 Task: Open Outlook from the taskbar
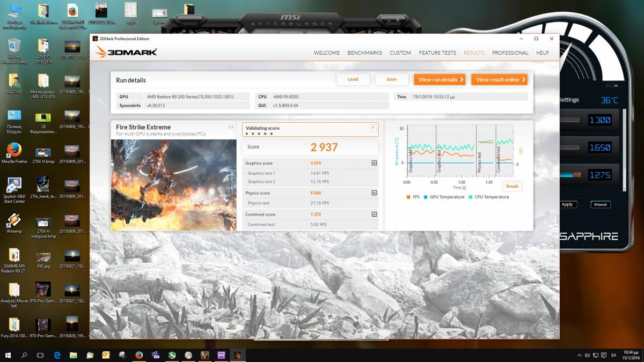click(x=106, y=355)
